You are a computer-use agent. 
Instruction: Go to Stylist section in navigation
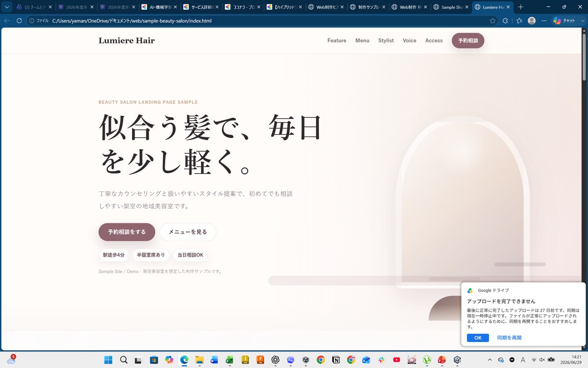coord(386,41)
